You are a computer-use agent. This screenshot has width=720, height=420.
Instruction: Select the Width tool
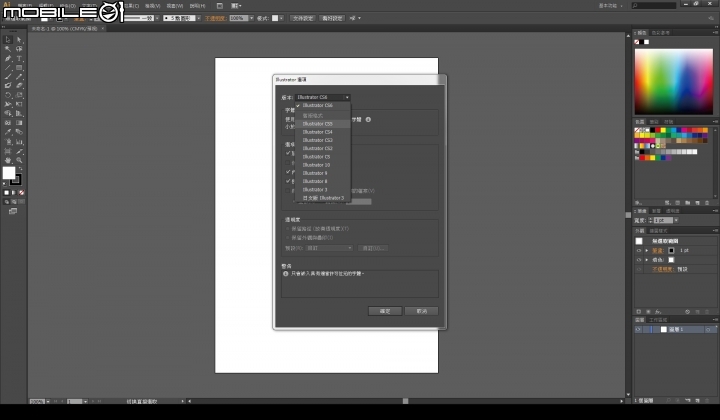point(8,105)
